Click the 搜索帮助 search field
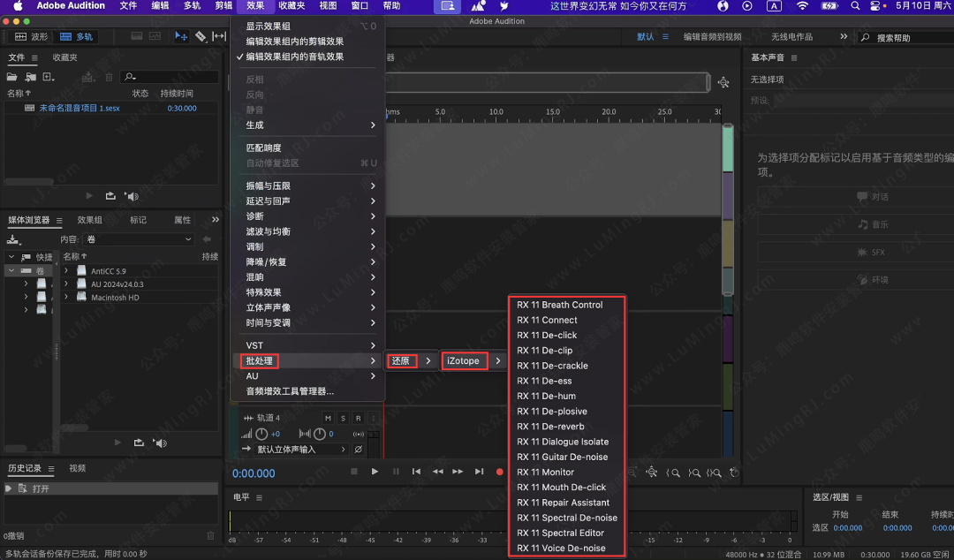 tap(910, 38)
